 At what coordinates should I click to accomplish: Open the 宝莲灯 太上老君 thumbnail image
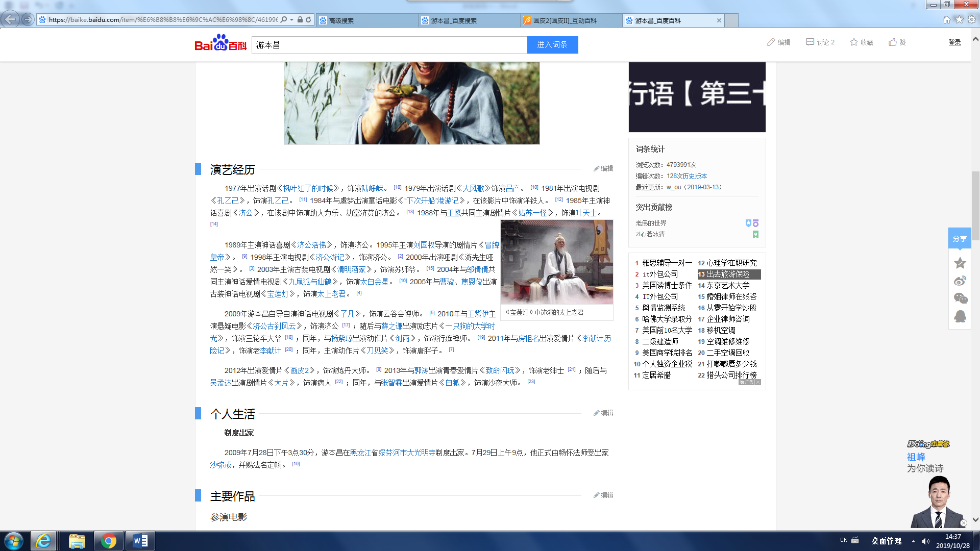(556, 262)
